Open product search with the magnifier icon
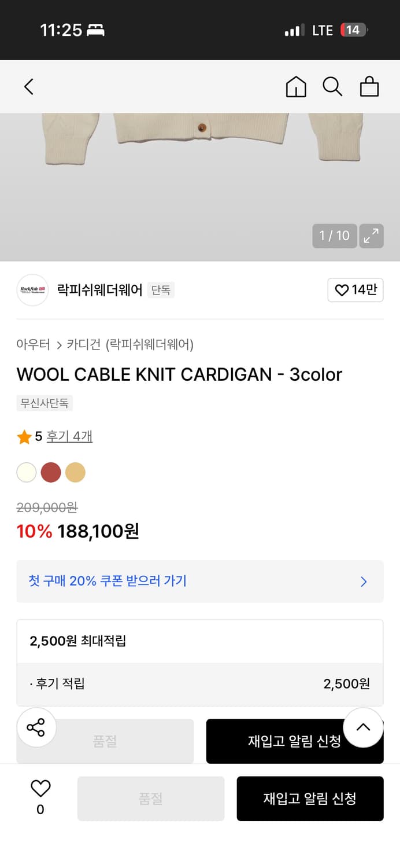Screen dimensions: 400x868 (x=332, y=86)
